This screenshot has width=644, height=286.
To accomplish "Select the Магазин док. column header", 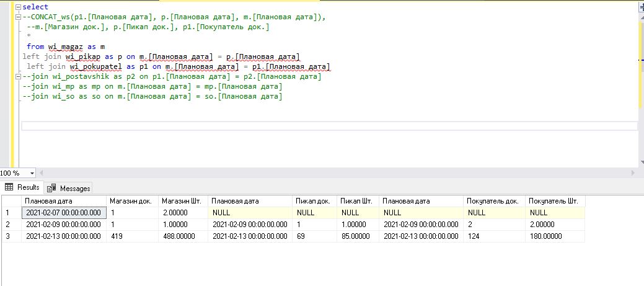I will coord(130,201).
